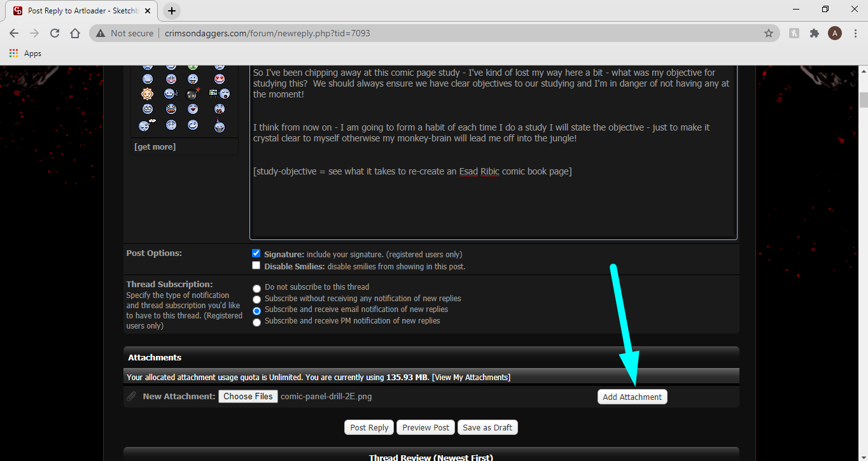The image size is (868, 461).
Task: Bookmark this page with the star
Action: [769, 33]
